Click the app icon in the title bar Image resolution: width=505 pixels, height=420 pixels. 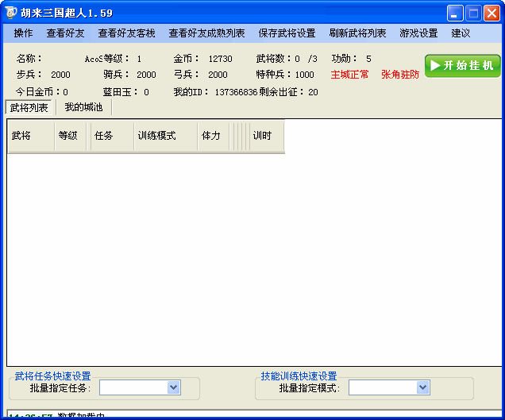(10, 13)
